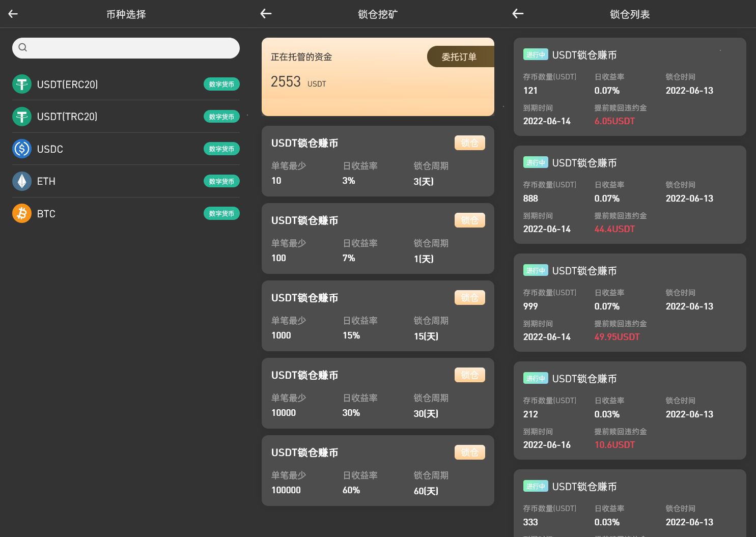Select plan title with minimum 10000
Image resolution: width=756 pixels, height=537 pixels.
(x=304, y=375)
